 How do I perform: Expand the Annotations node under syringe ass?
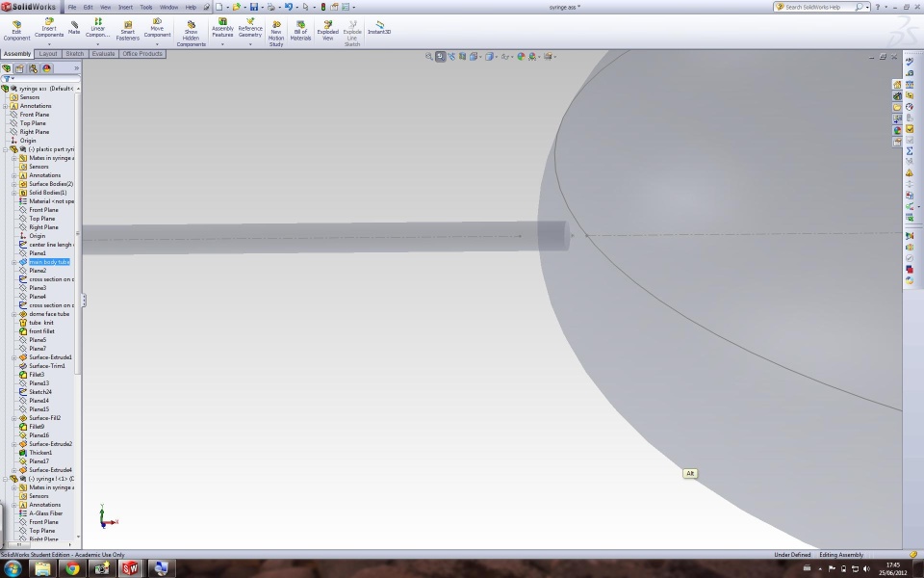[6, 106]
